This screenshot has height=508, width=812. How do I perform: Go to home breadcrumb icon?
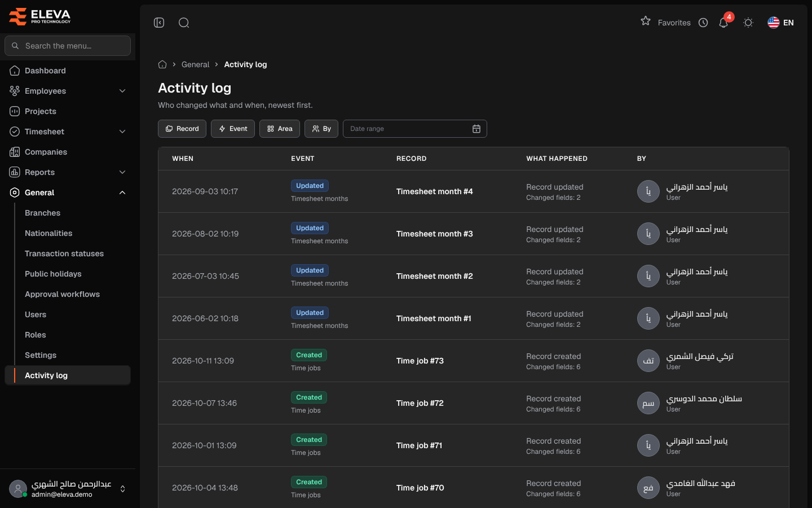point(162,64)
